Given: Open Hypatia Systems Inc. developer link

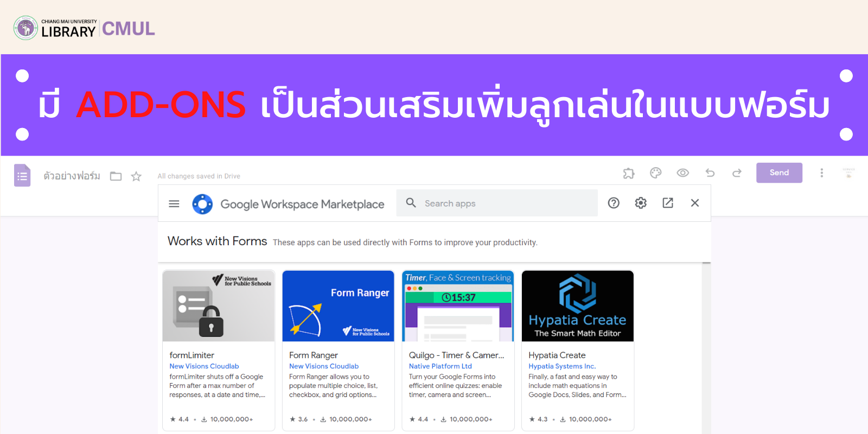Looking at the screenshot, I should tap(562, 366).
